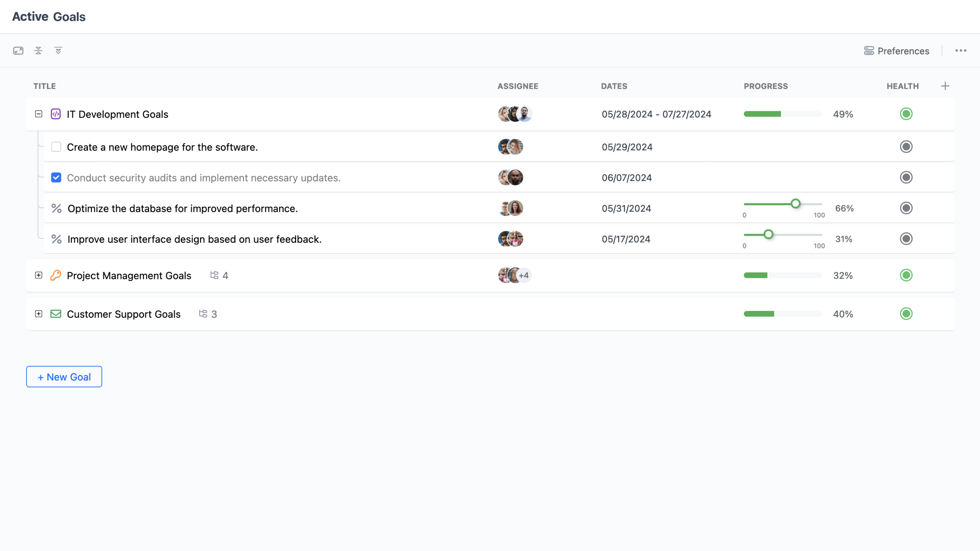Click the 32% progress bar of Project Management Goals
The width and height of the screenshot is (980, 551).
click(x=783, y=275)
